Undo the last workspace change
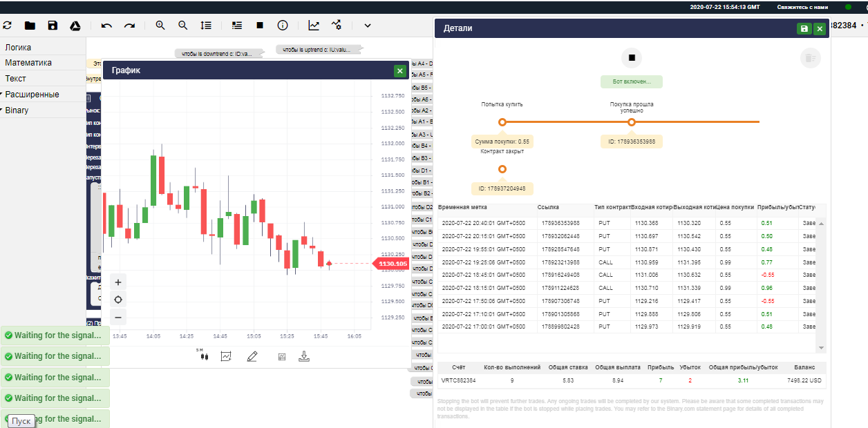Image resolution: width=868 pixels, height=428 pixels. [x=106, y=26]
